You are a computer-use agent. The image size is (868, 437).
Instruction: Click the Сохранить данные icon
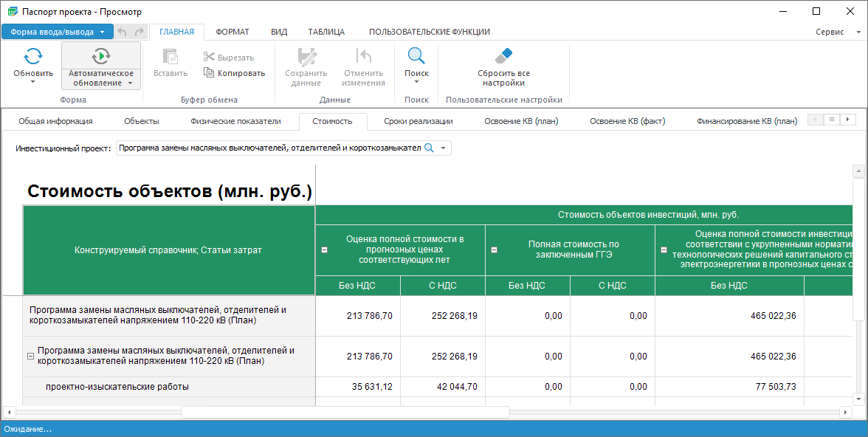tap(306, 57)
